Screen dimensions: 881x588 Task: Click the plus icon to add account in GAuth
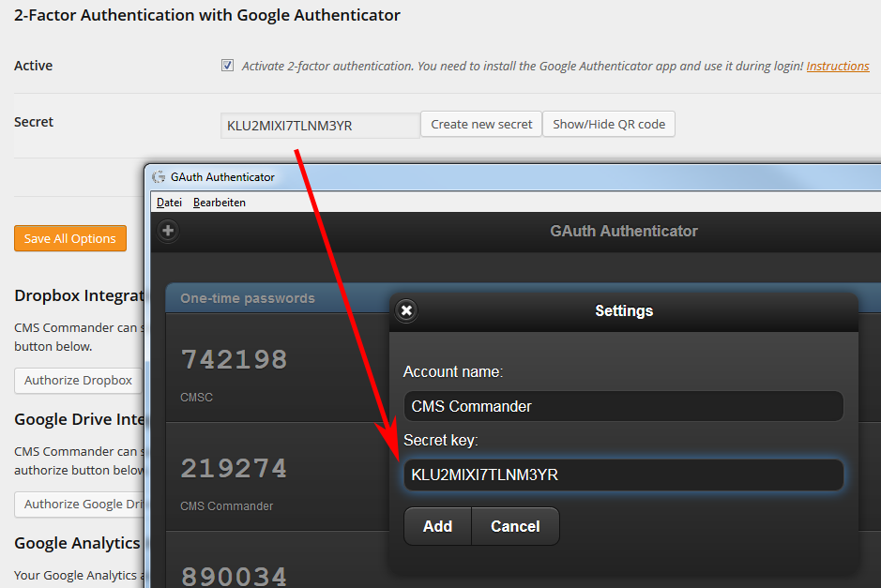click(x=168, y=231)
